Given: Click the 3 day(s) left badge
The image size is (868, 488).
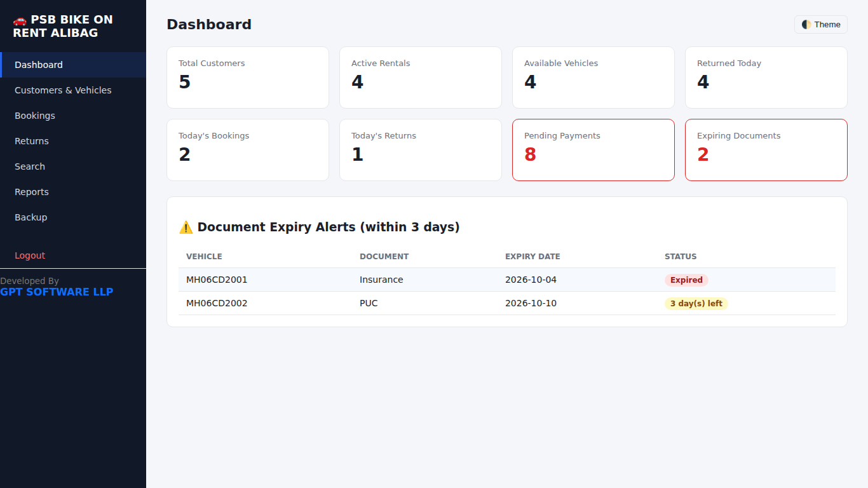Looking at the screenshot, I should click(696, 304).
